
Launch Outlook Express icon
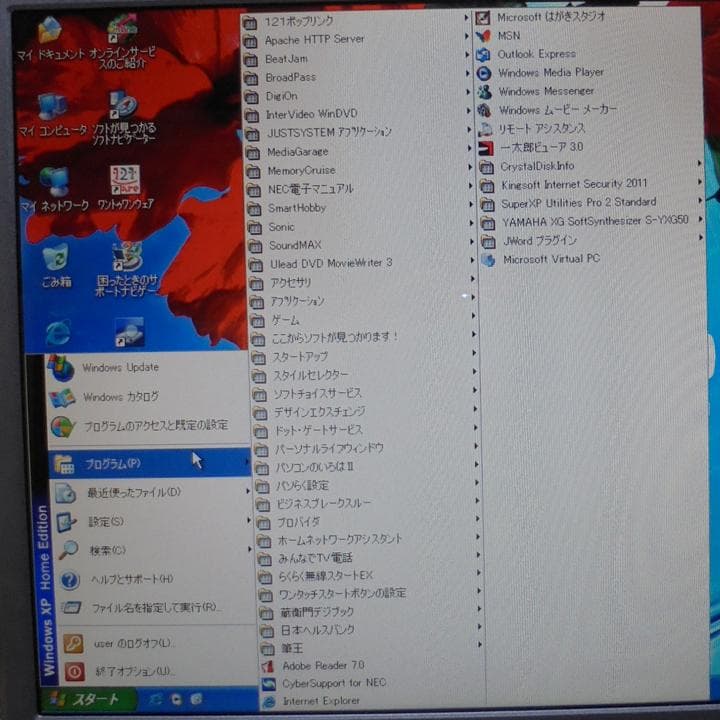click(x=483, y=55)
